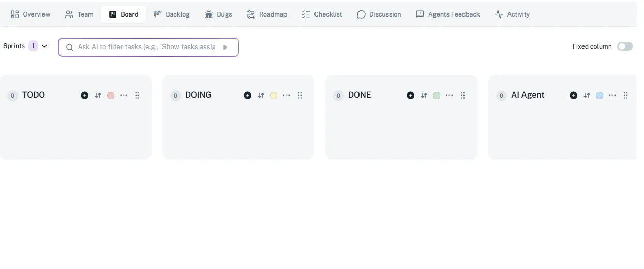This screenshot has height=269, width=644.
Task: Click the sort arrows icon in AI Agent column
Action: point(587,96)
